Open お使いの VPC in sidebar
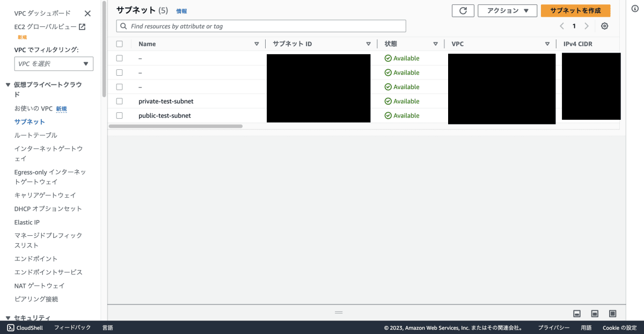The width and height of the screenshot is (644, 334). coord(33,108)
